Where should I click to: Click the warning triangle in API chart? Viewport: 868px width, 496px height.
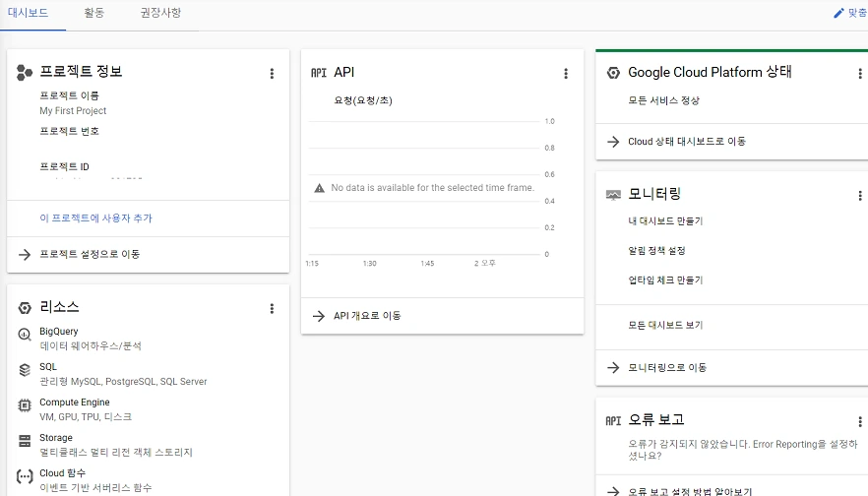pyautogui.click(x=320, y=188)
